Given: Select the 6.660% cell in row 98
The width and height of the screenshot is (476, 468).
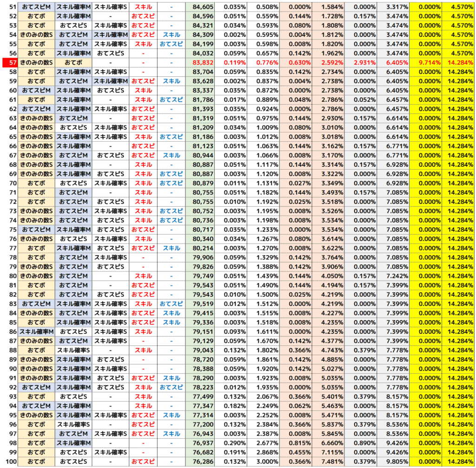Looking at the screenshot, I should (x=329, y=443).
